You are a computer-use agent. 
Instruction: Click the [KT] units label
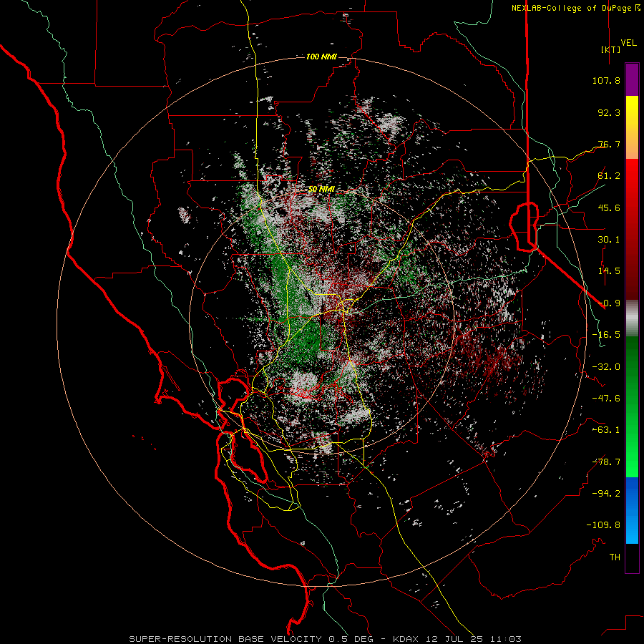coord(611,49)
